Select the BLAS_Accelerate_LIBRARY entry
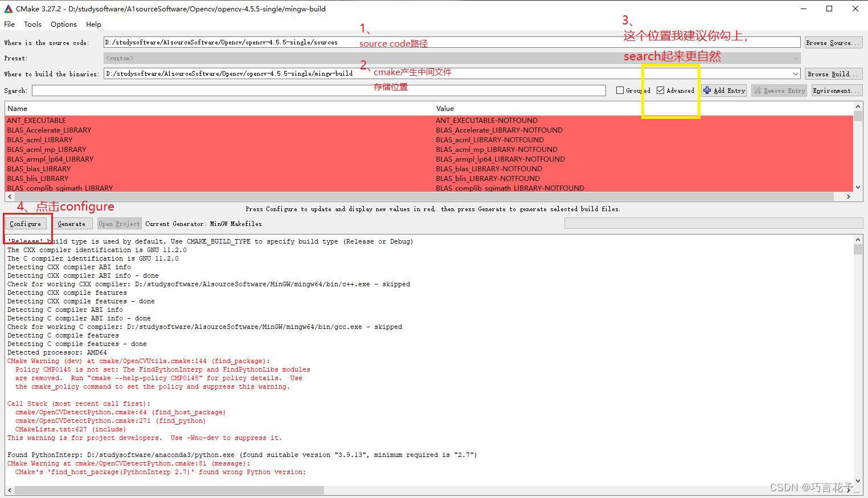The width and height of the screenshot is (868, 498). click(x=49, y=130)
